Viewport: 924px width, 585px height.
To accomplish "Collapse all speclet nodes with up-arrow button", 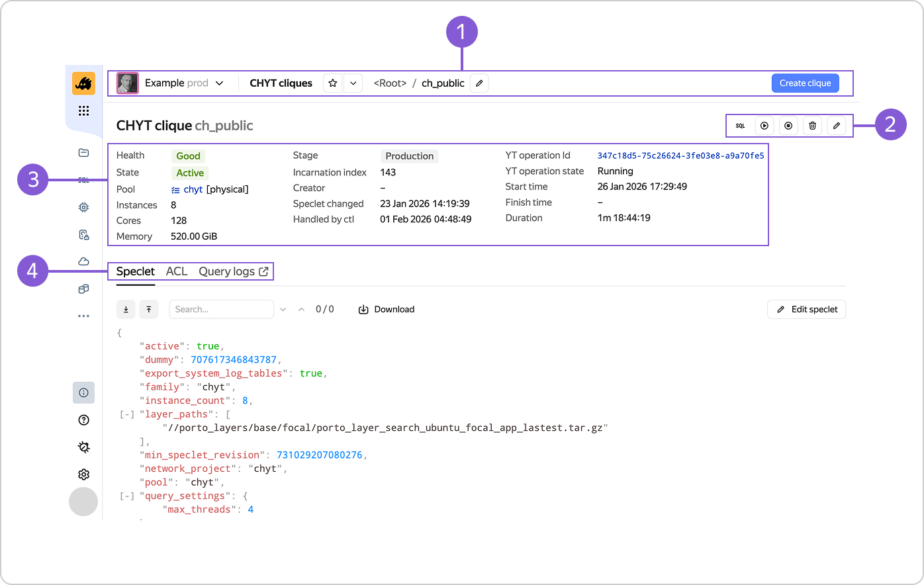I will tap(149, 309).
